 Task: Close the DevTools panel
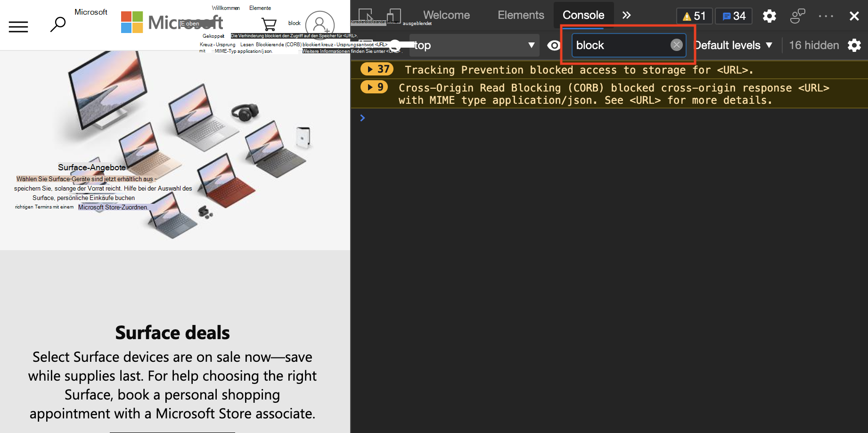(854, 16)
